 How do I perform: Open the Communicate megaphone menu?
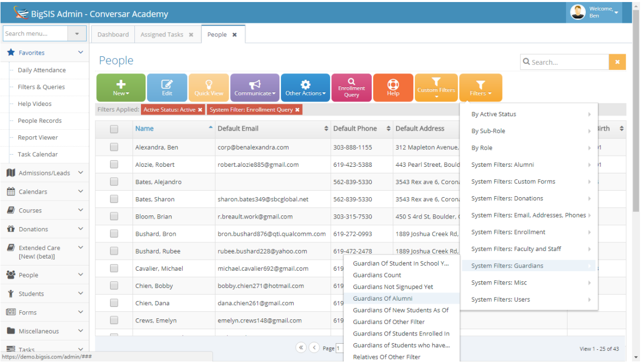click(x=255, y=88)
